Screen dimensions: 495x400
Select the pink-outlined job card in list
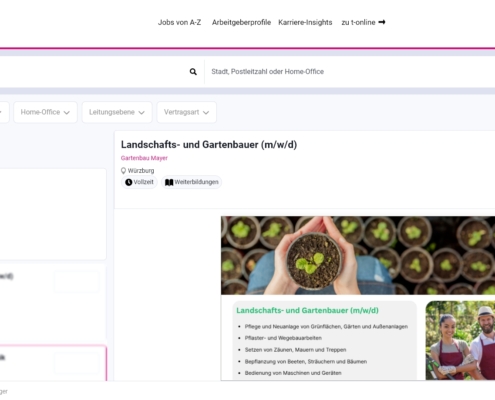click(x=53, y=363)
